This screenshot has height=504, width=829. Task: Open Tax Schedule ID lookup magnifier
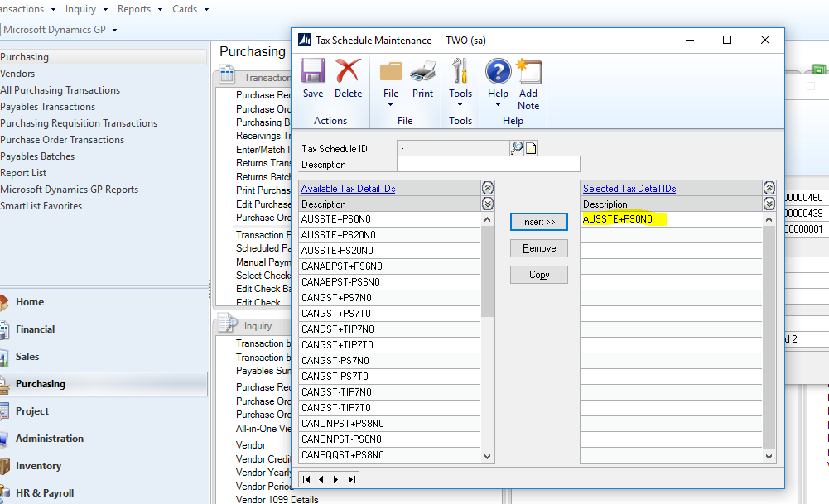tap(517, 148)
